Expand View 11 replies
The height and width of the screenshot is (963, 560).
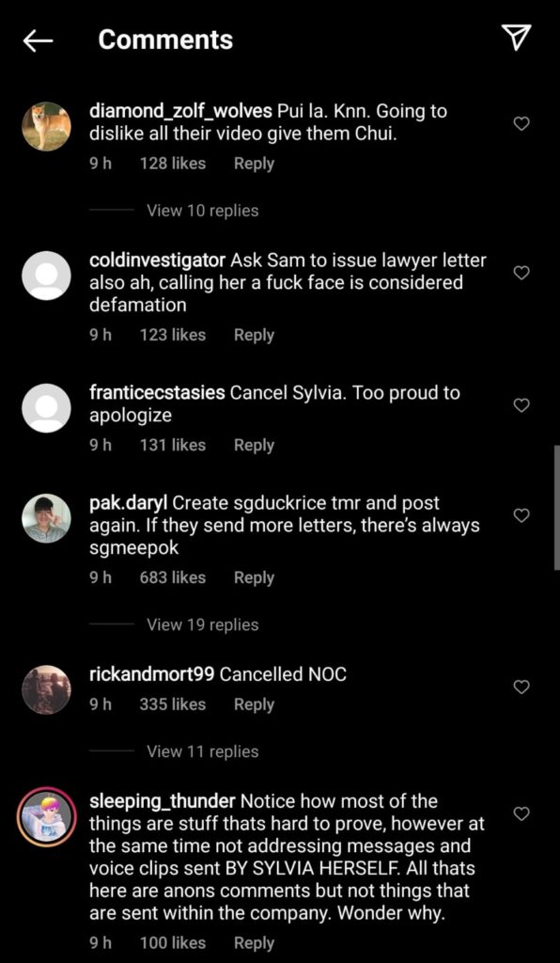coord(202,751)
